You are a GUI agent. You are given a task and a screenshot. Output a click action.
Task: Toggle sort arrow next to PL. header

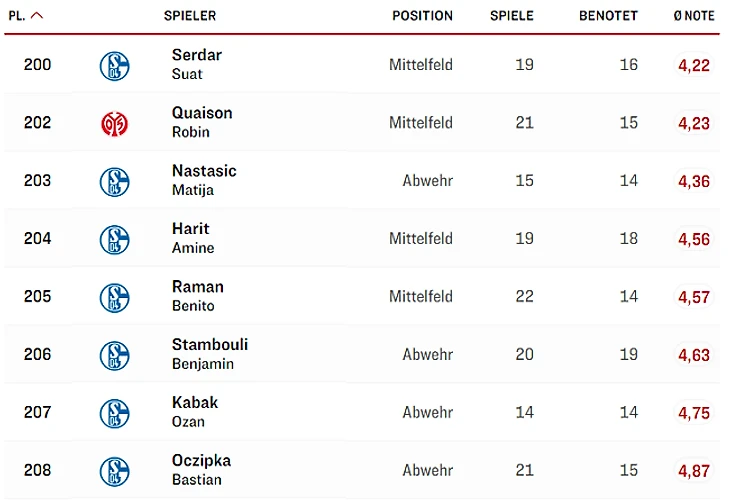click(37, 16)
